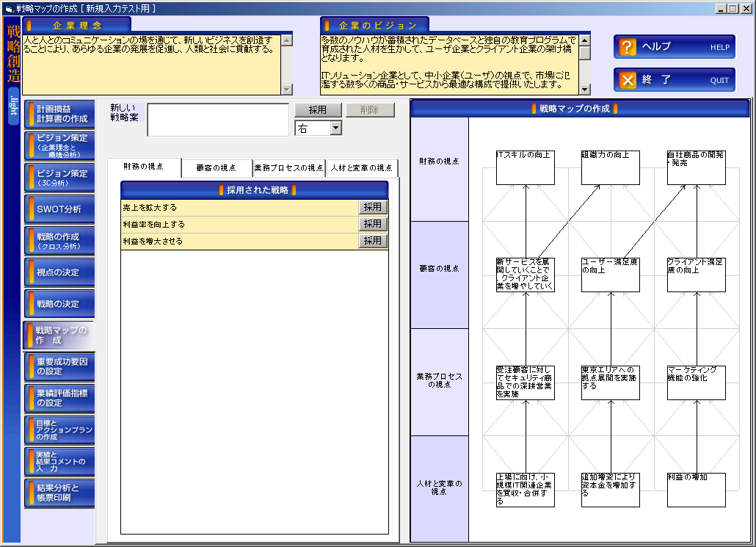The height and width of the screenshot is (547, 756).
Task: Click scroll-up arrow of 企業のビジョン box
Action: click(x=585, y=40)
